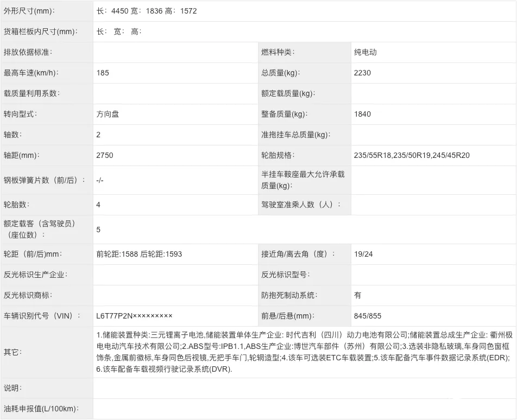517x420 pixels.
Task: Click the 反光标识型号 label
Action: pos(285,275)
